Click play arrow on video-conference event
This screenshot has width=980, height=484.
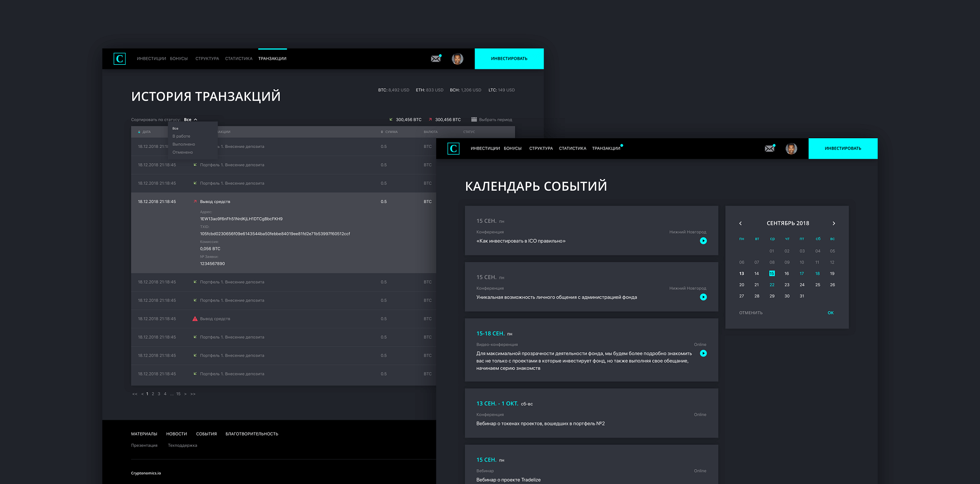703,353
